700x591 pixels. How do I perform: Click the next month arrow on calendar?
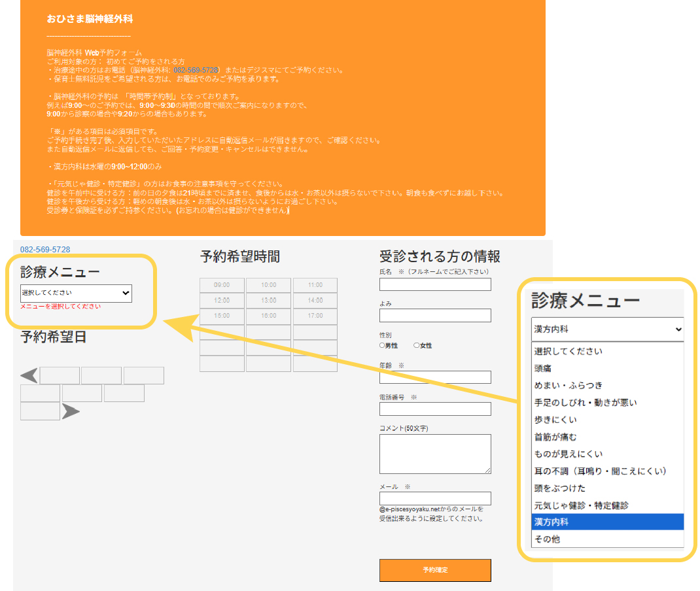(70, 412)
